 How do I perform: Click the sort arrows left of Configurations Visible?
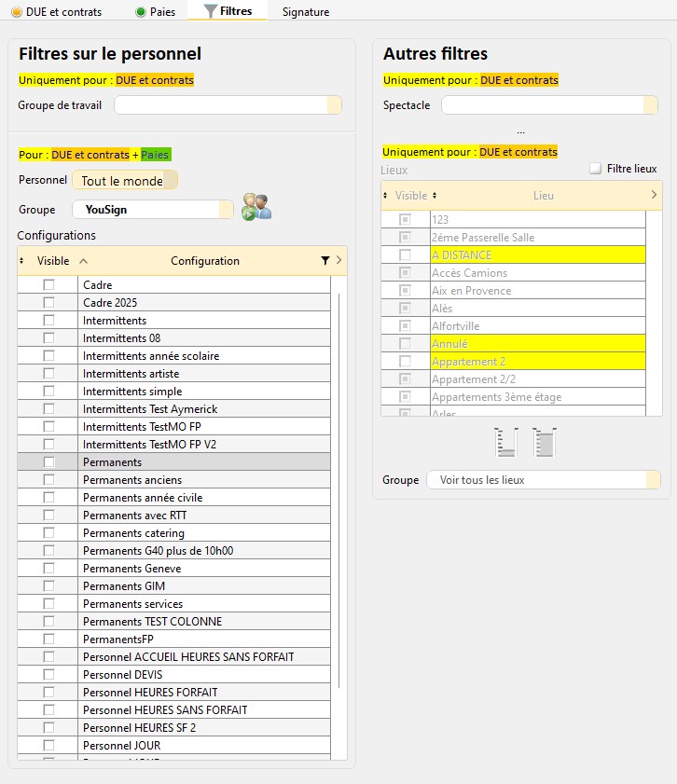pyautogui.click(x=22, y=261)
